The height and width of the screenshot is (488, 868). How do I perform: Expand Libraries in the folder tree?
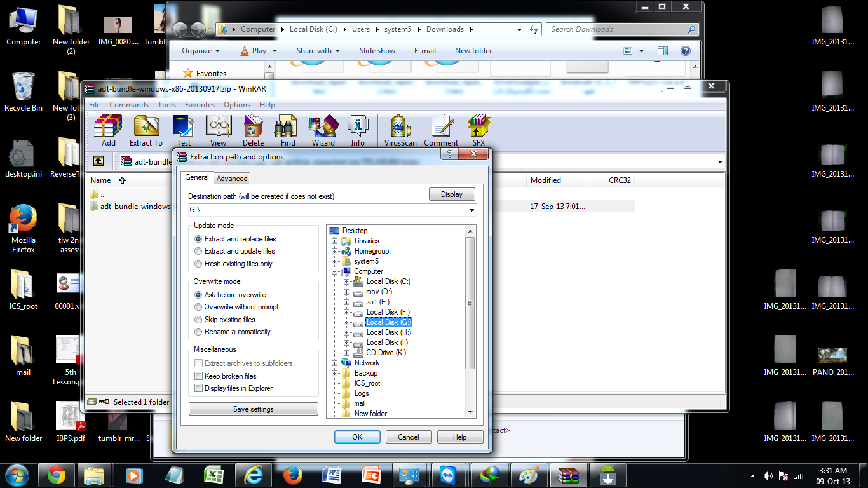pyautogui.click(x=334, y=241)
